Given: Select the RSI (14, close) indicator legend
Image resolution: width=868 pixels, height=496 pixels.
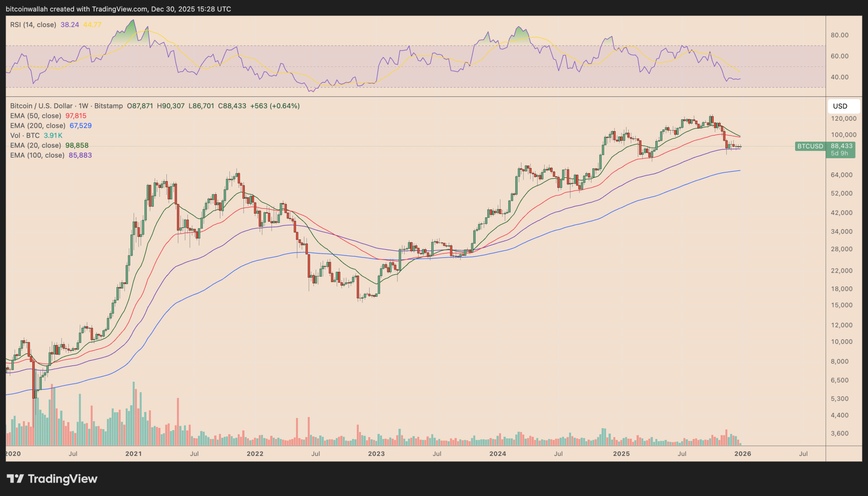Looking at the screenshot, I should pos(33,24).
